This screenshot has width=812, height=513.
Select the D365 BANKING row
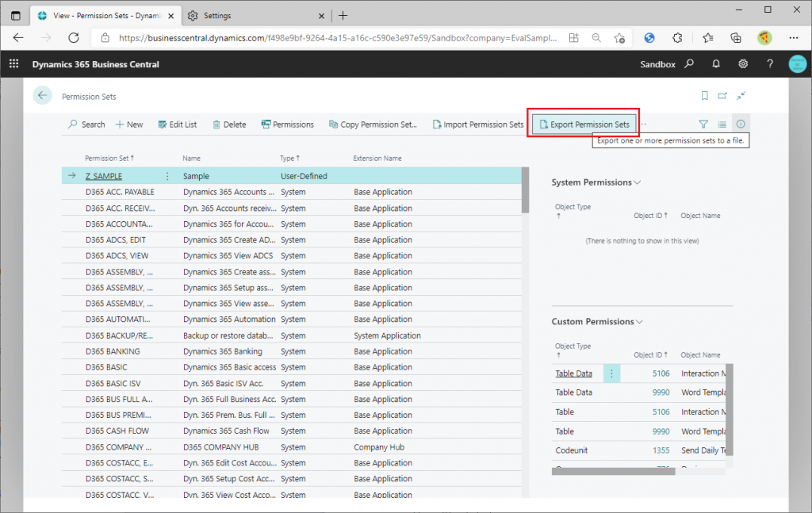[292, 351]
